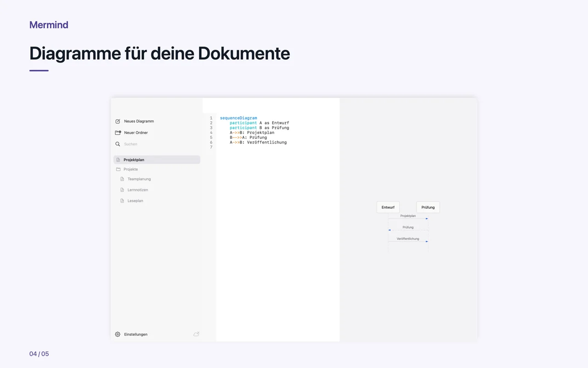Viewport: 588px width, 368px height.
Task: Click the cloud sync status icon
Action: coord(196,334)
